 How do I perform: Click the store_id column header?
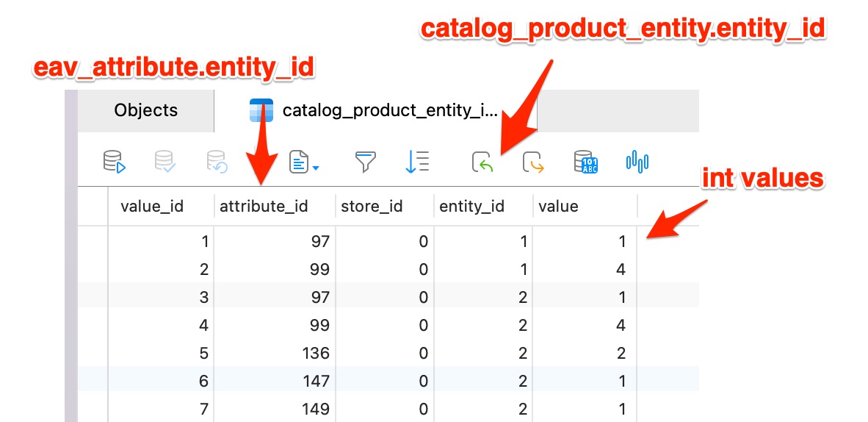[372, 207]
